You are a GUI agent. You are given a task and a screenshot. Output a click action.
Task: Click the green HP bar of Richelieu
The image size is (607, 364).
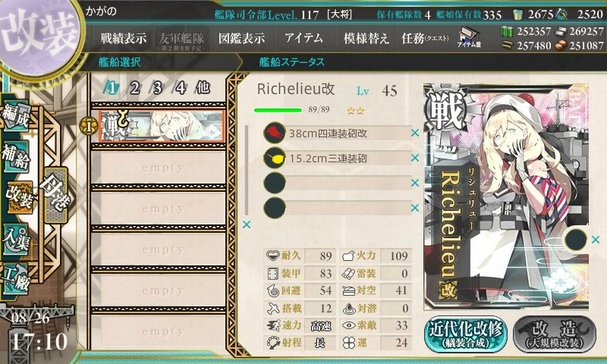point(278,110)
